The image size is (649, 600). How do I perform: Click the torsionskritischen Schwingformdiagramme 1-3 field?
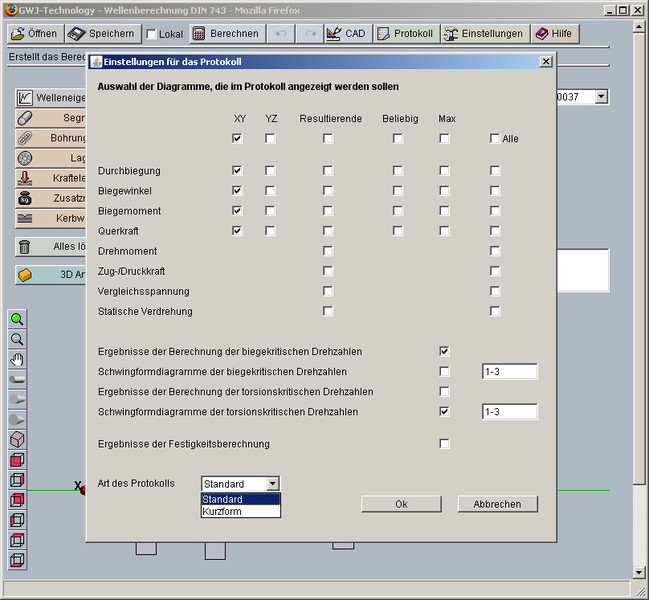tap(509, 412)
